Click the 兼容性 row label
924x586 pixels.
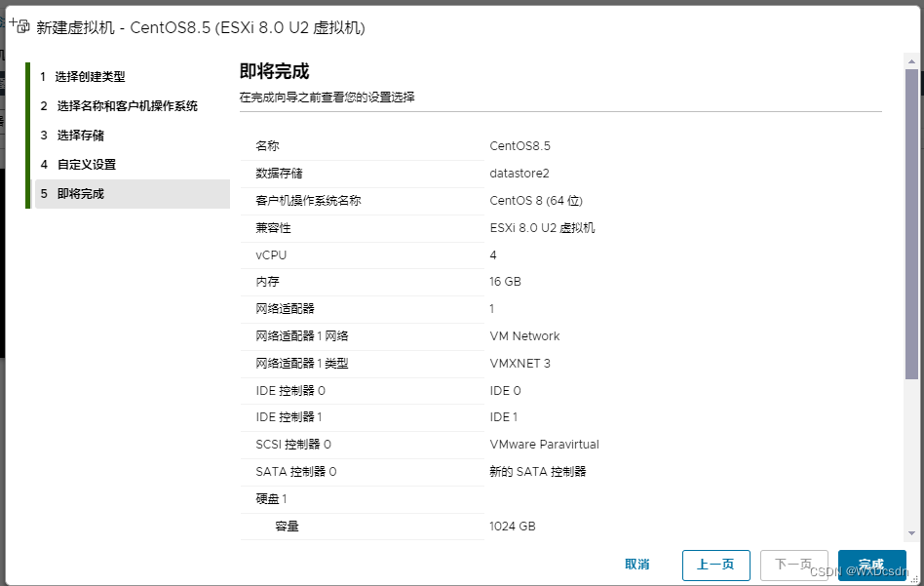[273, 227]
